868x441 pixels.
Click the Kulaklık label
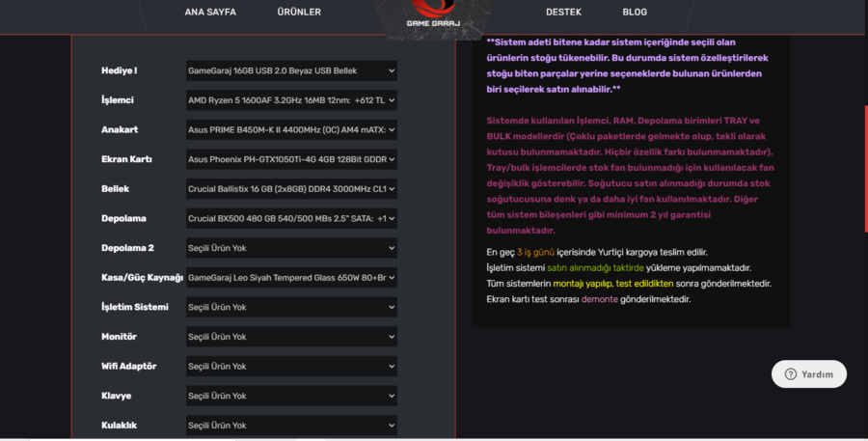point(119,425)
